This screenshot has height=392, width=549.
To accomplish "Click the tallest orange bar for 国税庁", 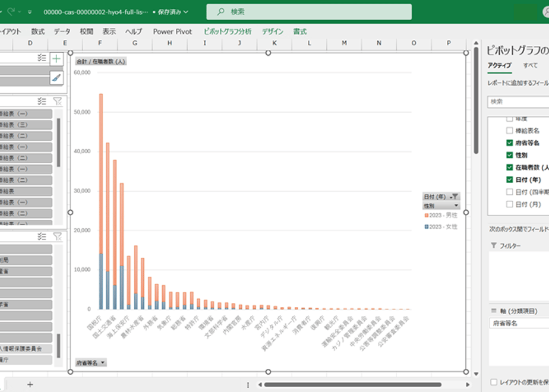I will pos(101,173).
